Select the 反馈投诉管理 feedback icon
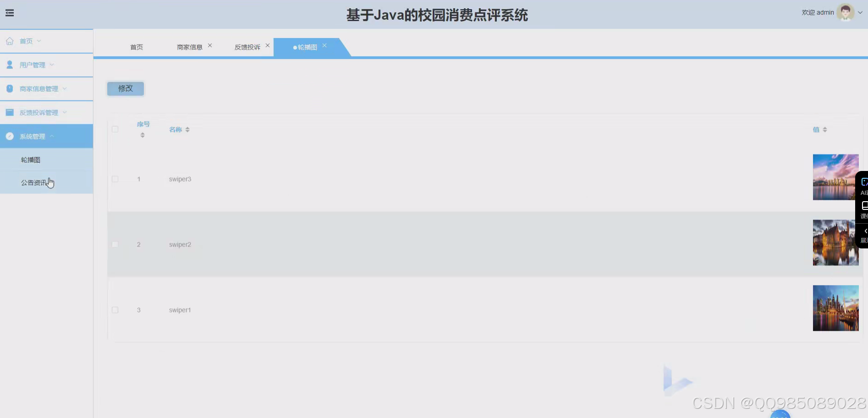Viewport: 868px width, 418px height. coord(10,112)
